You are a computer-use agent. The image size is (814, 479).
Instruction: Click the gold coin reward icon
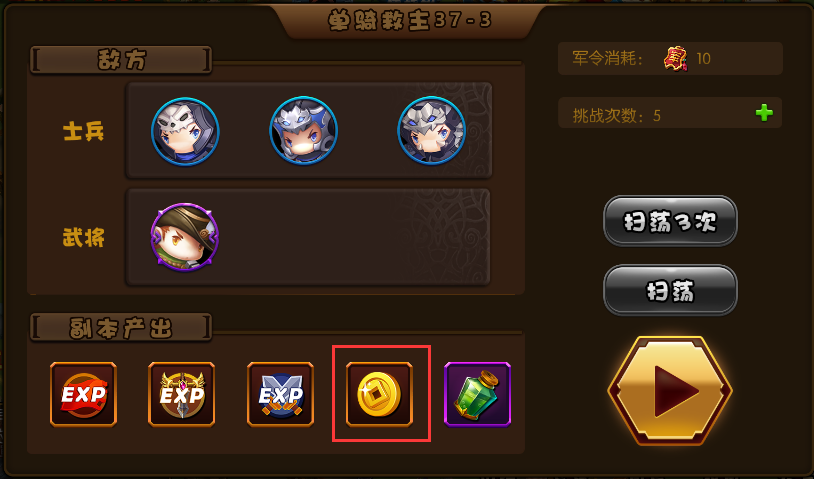pos(379,394)
